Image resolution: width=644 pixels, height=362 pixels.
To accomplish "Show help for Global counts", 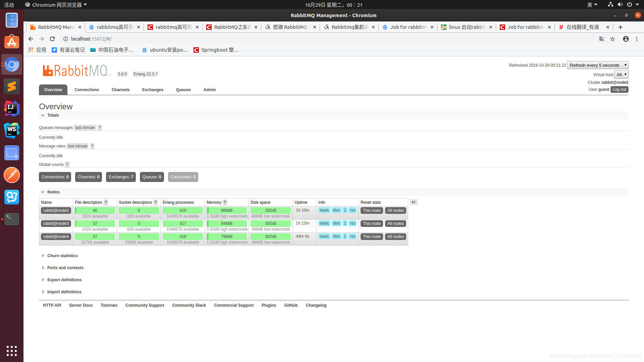I will pyautogui.click(x=67, y=165).
